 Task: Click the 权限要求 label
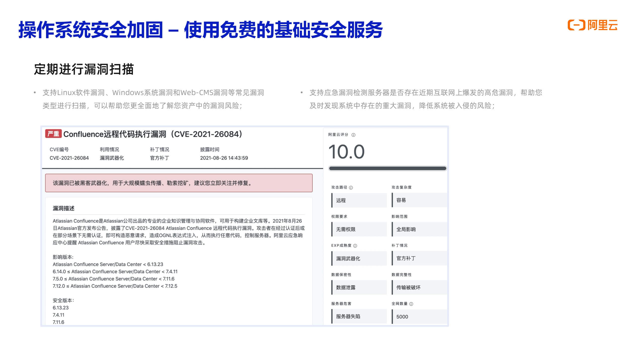pos(339,216)
